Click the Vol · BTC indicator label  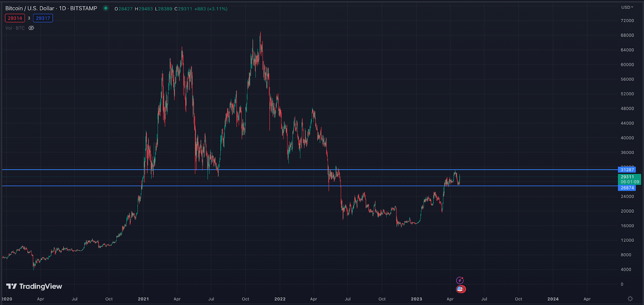point(15,28)
